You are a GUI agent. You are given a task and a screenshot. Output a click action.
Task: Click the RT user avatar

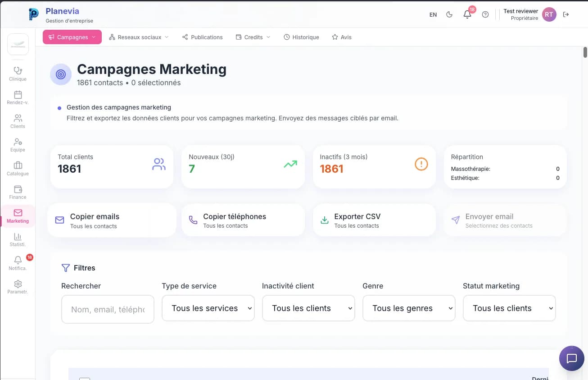[549, 14]
